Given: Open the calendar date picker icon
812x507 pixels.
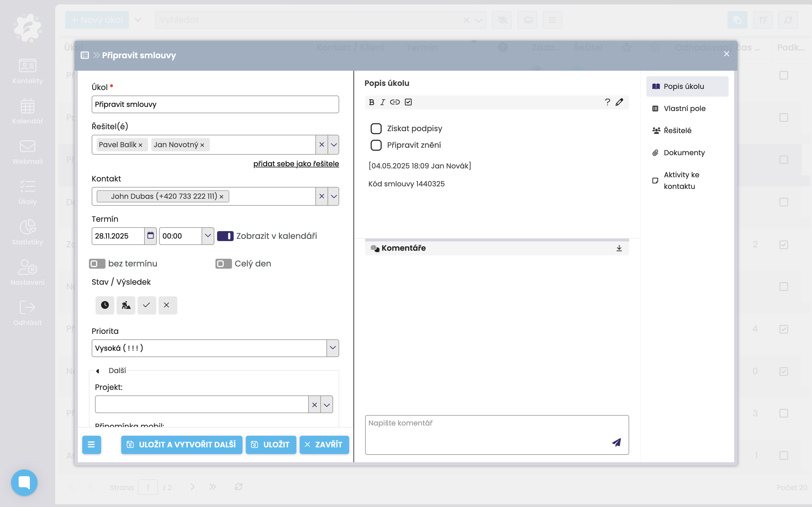Looking at the screenshot, I should click(x=151, y=236).
